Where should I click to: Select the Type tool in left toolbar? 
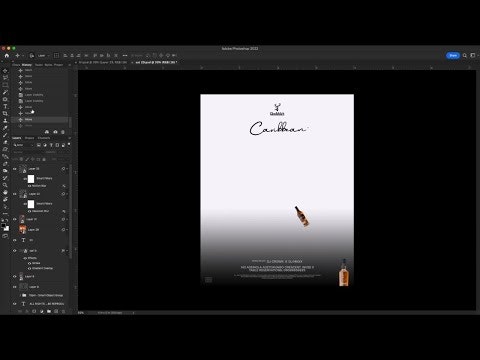click(5, 106)
